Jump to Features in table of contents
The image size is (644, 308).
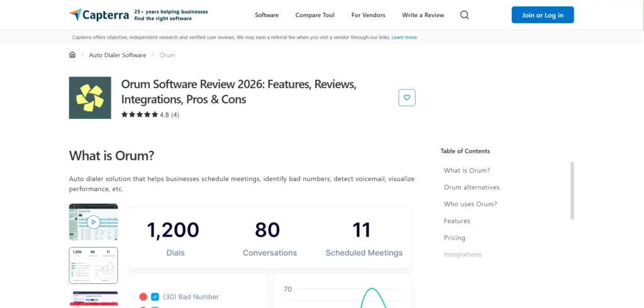pyautogui.click(x=457, y=221)
